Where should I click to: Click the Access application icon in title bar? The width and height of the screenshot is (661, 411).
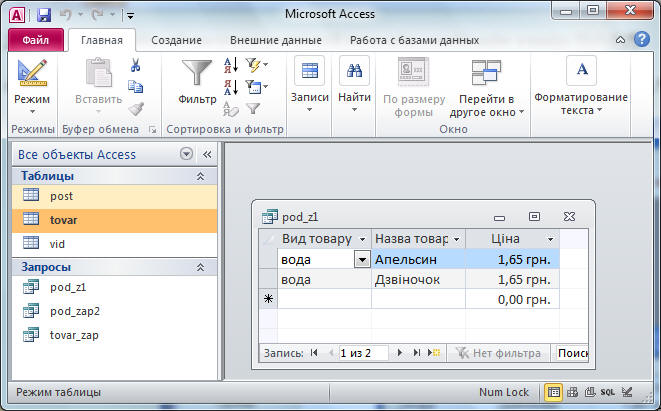(x=17, y=15)
